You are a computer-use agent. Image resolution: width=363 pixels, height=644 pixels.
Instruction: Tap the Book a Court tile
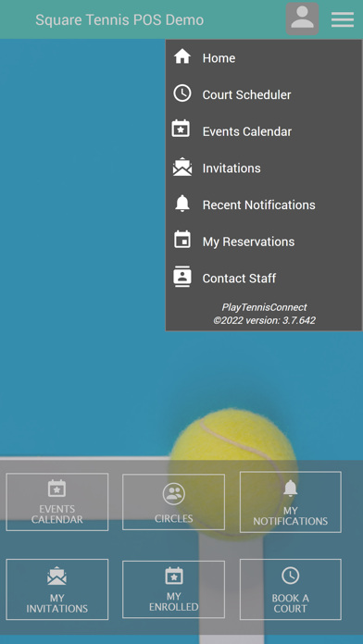point(290,589)
